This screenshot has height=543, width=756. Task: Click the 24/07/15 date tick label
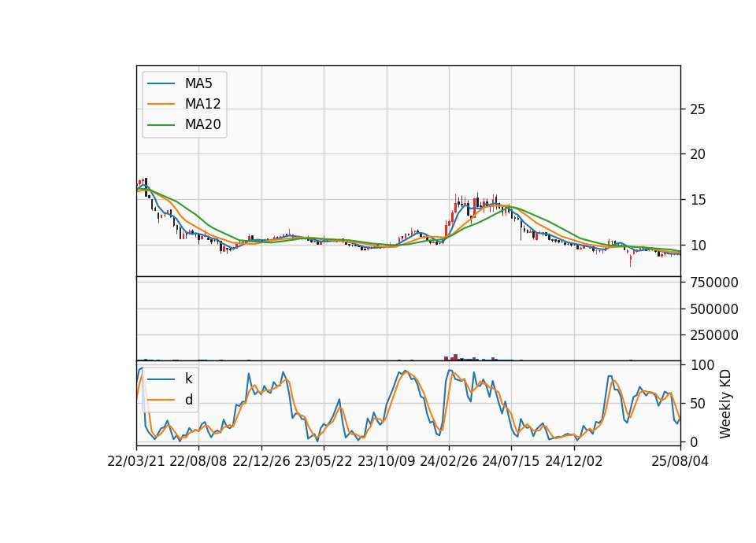[511, 461]
